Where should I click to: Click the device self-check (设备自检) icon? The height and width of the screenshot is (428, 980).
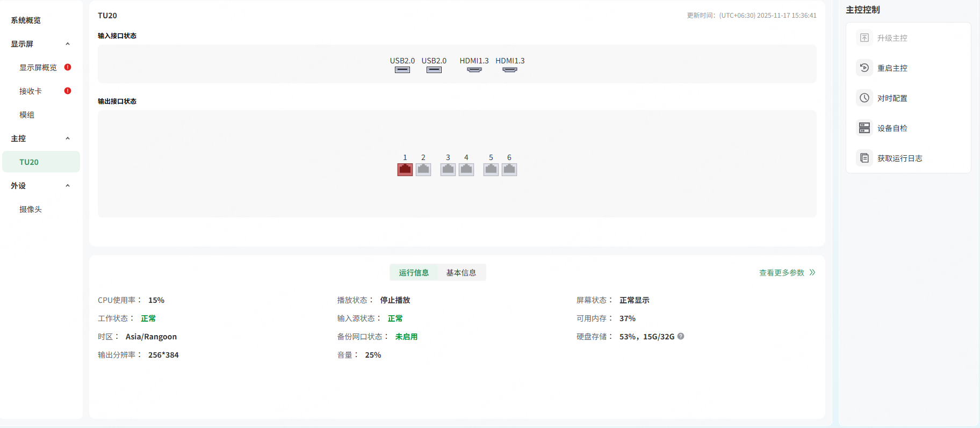[864, 128]
